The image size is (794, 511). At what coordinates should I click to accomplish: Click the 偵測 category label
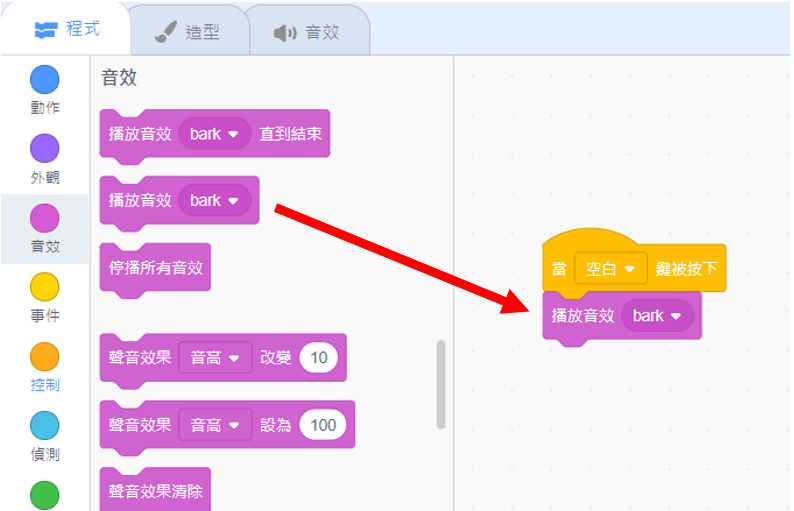[45, 454]
